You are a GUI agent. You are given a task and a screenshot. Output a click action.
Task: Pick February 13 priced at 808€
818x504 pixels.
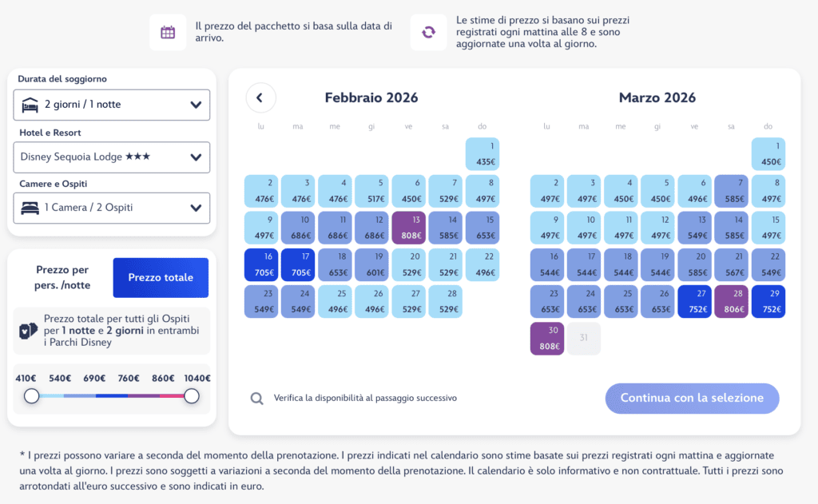click(x=408, y=228)
